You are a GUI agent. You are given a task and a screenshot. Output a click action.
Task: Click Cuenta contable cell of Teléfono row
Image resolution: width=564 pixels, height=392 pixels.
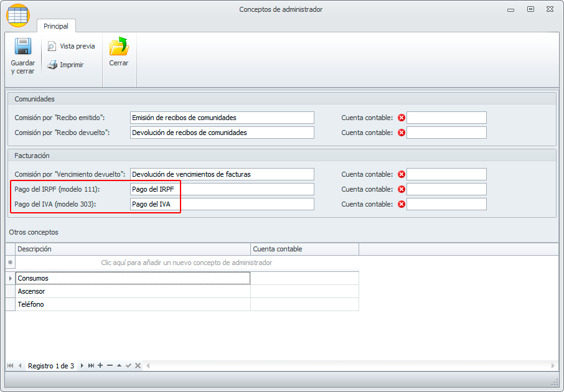[x=304, y=304]
